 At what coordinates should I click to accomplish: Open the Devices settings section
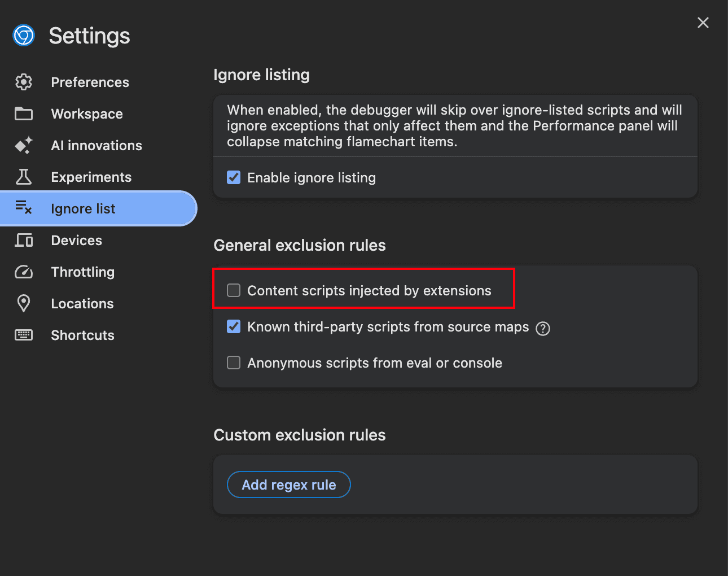[x=76, y=240]
